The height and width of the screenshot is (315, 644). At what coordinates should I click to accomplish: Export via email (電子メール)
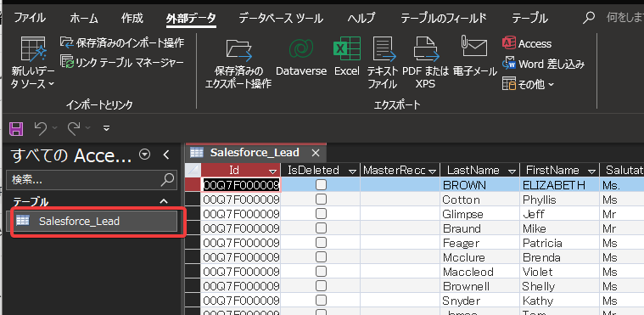(x=475, y=56)
